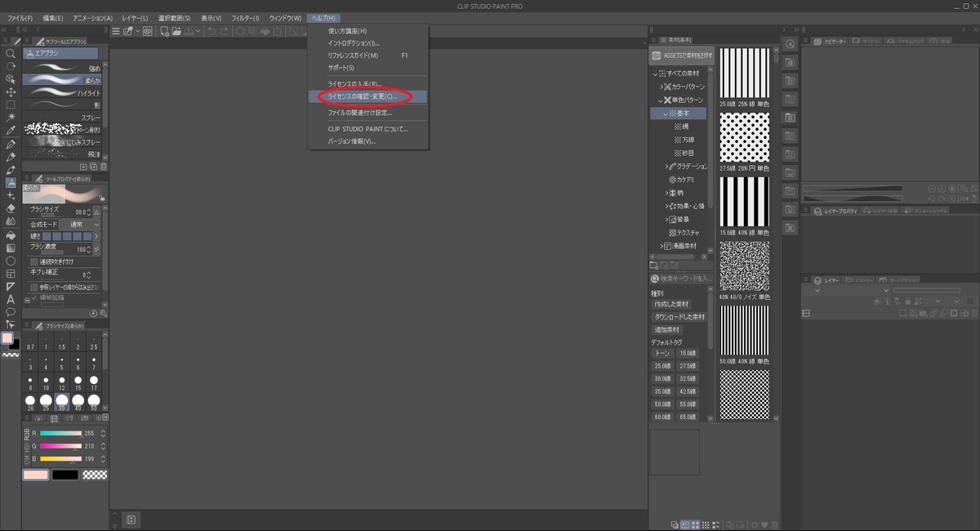Click the Open file folder icon
The height and width of the screenshot is (531, 980).
click(x=176, y=31)
